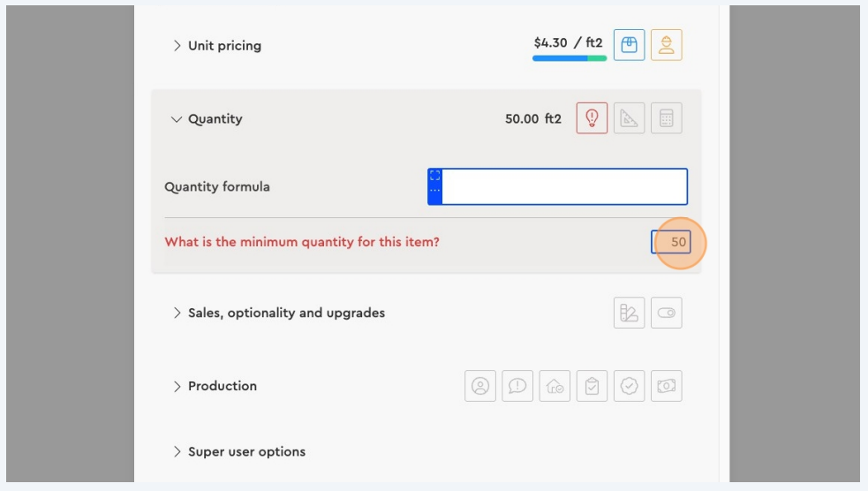Click the user profile icon in Production
Viewport: 868px width, 491px height.
[x=480, y=386]
